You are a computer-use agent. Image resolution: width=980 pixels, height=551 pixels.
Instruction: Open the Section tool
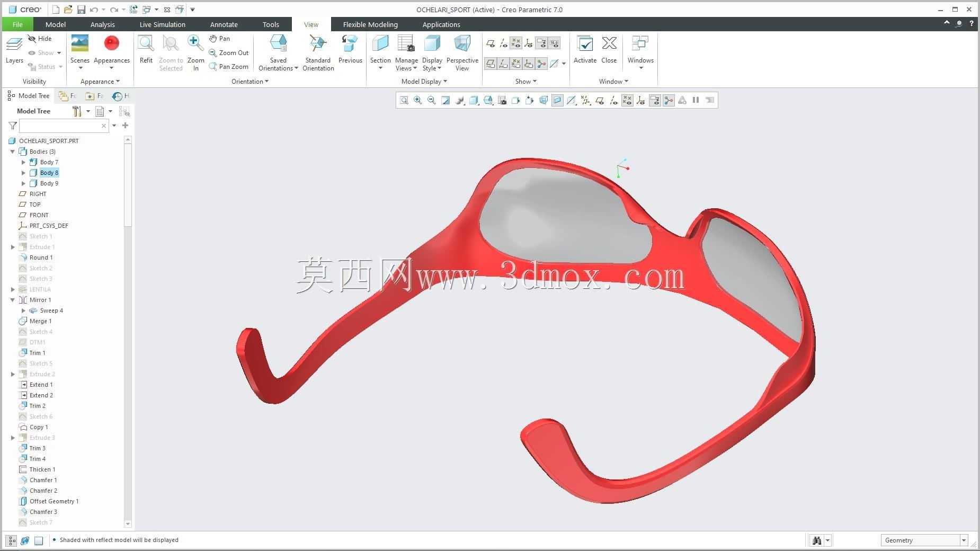coord(380,52)
